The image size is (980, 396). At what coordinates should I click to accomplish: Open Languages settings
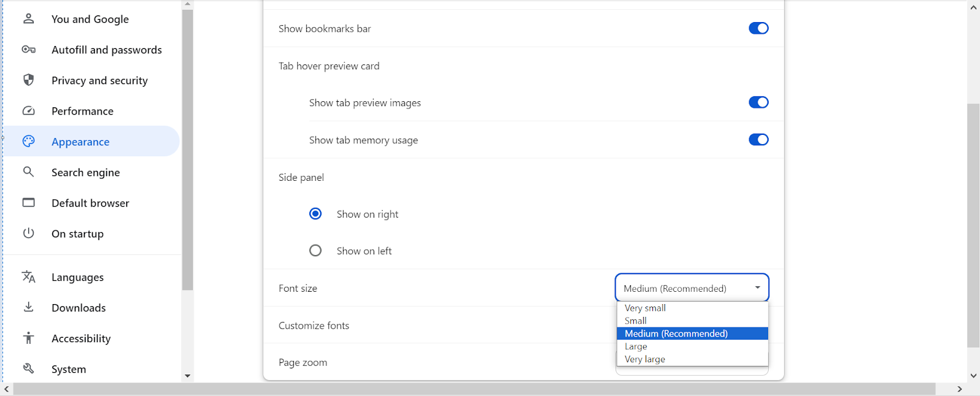[77, 277]
